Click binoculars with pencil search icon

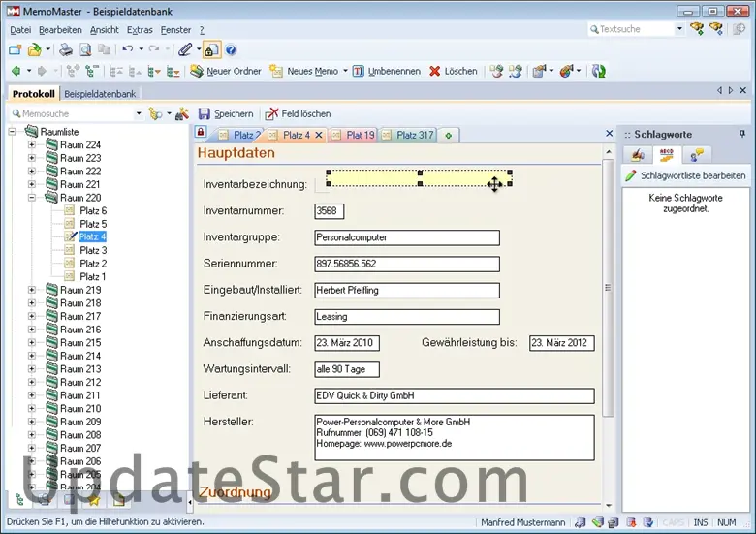182,114
